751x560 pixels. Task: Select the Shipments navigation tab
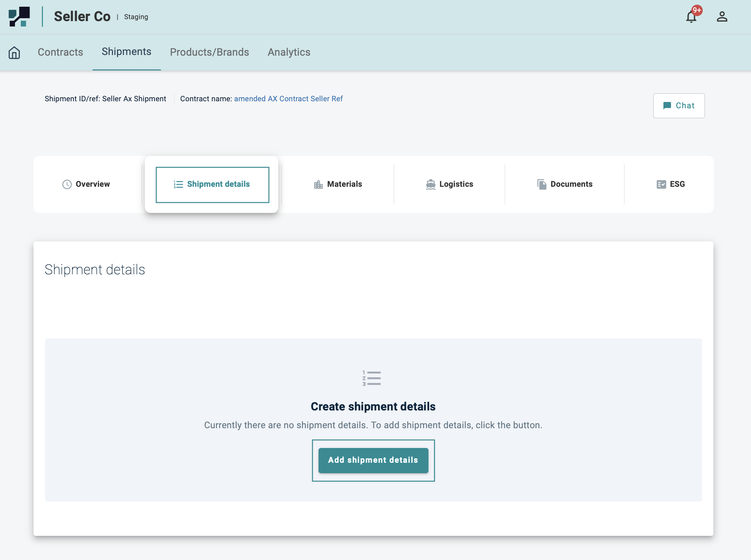click(126, 52)
